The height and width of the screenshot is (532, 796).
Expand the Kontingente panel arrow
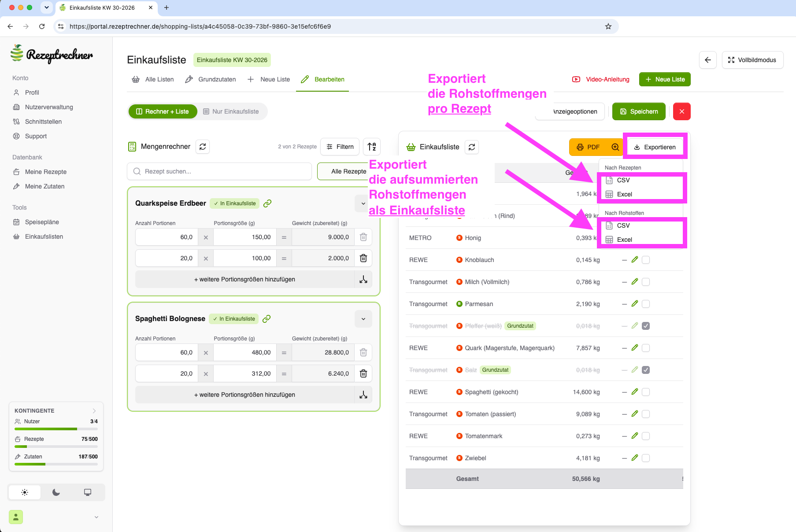click(94, 410)
